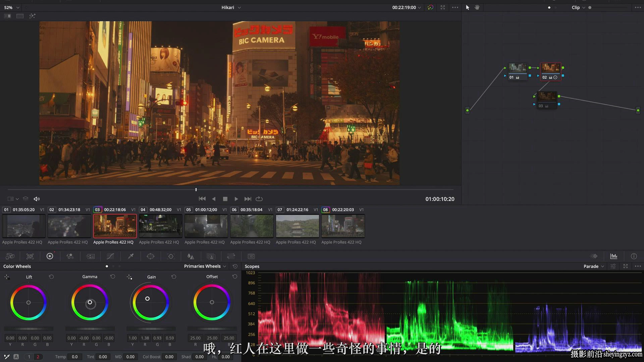Toggle the A auto-balance mode button
Image resolution: width=644 pixels, height=362 pixels.
point(16,357)
